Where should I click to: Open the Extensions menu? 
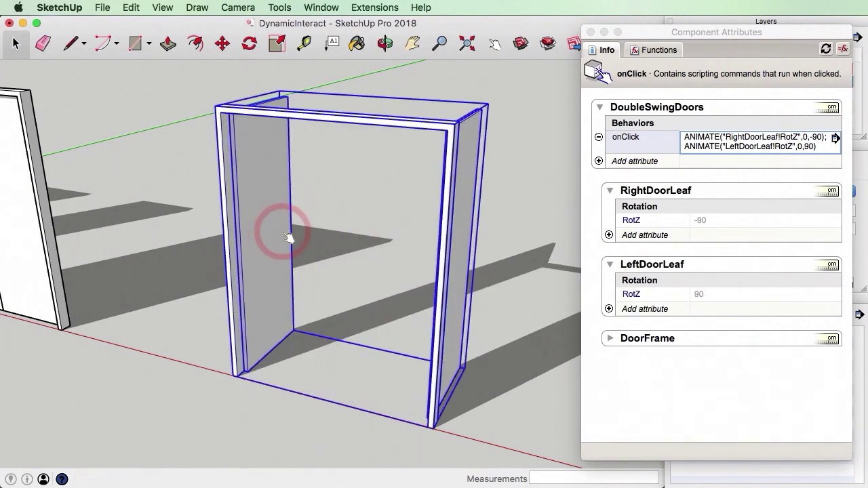click(374, 7)
